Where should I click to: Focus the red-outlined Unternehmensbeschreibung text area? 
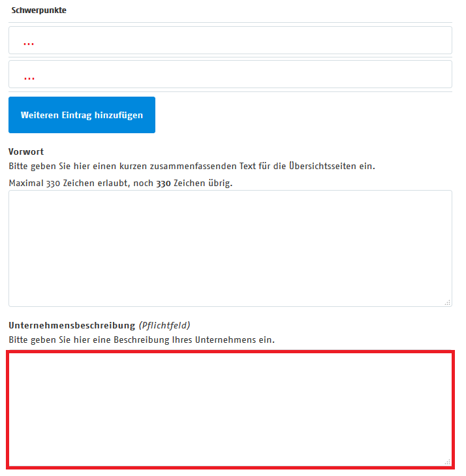click(x=230, y=409)
